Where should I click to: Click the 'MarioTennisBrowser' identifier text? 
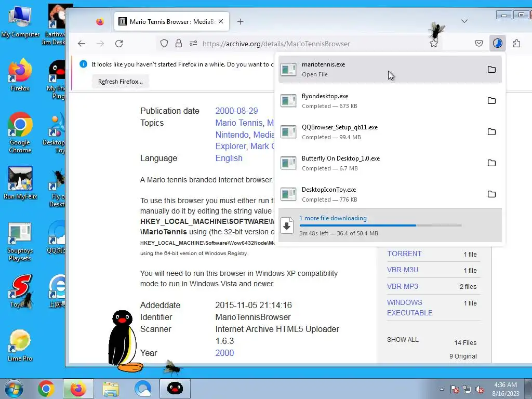253,317
